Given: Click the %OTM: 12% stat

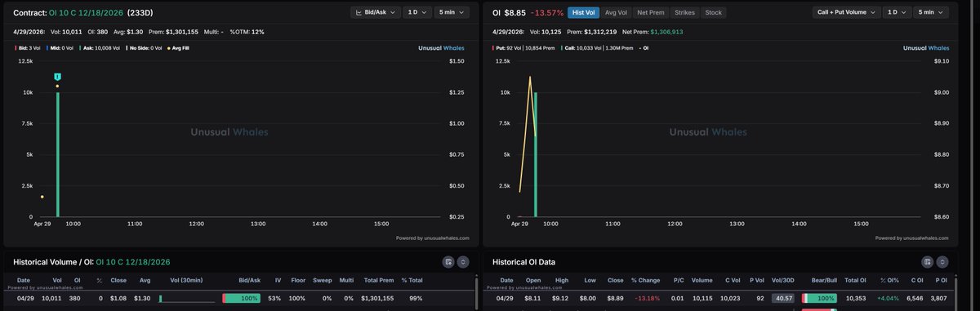Looking at the screenshot, I should [x=247, y=32].
